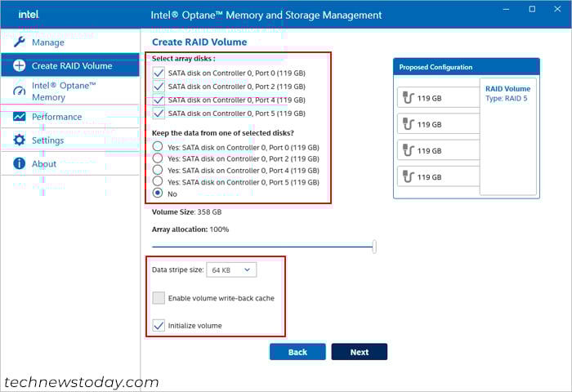The width and height of the screenshot is (572, 392).
Task: Go to Intel Optane Memory section
Action: coord(70,91)
